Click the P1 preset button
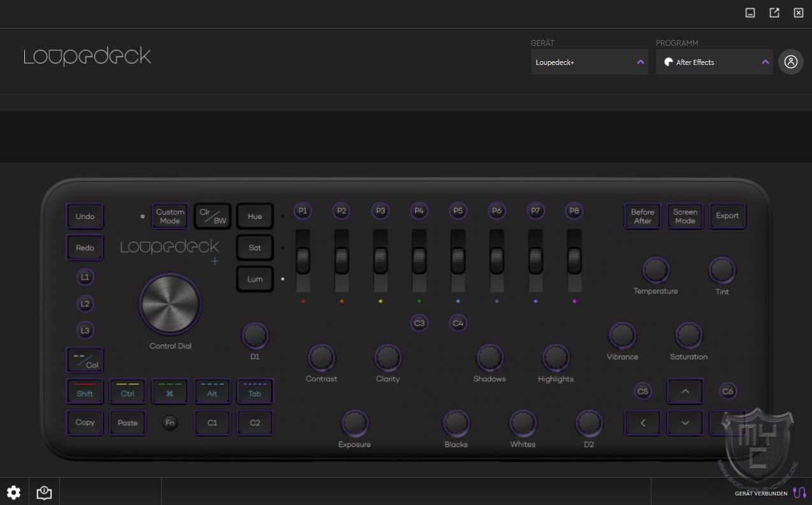812x505 pixels. point(303,211)
